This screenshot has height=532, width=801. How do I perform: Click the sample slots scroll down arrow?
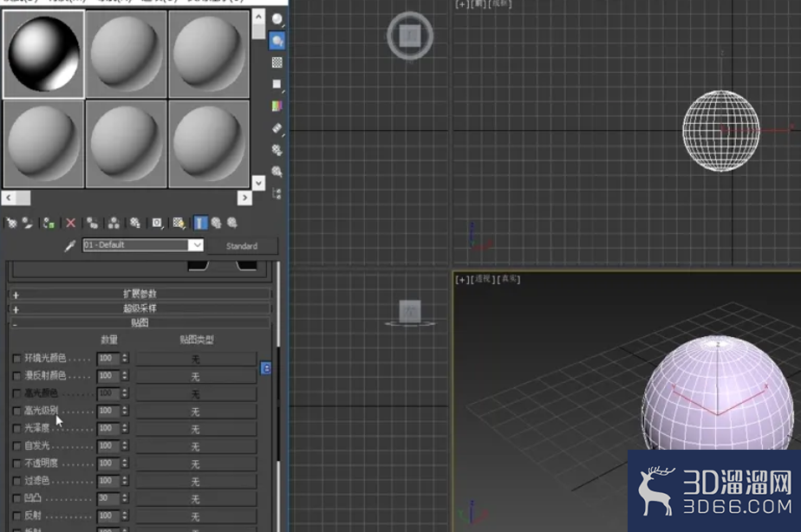(259, 183)
